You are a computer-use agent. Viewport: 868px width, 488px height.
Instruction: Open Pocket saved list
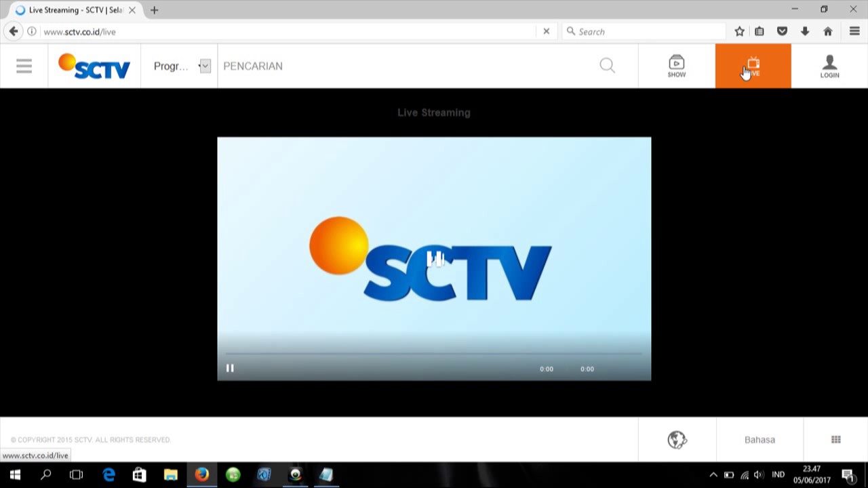tap(782, 31)
